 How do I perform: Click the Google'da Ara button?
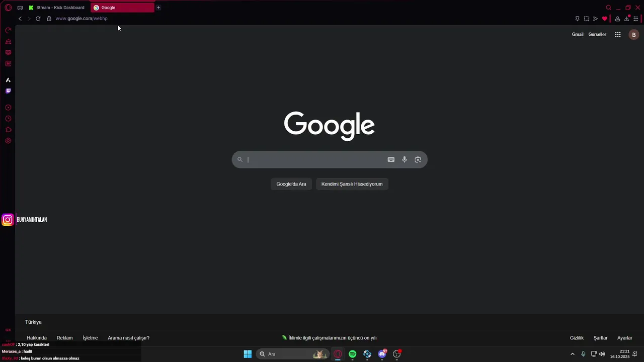291,184
